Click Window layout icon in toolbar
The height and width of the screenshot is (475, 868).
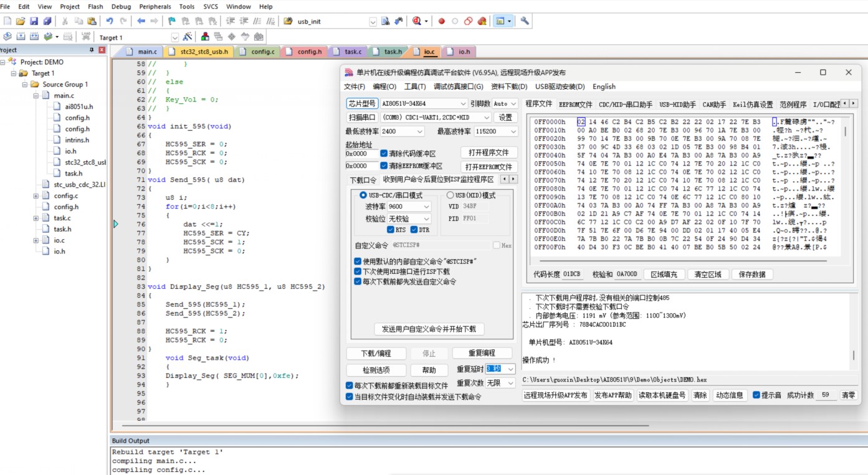[500, 21]
